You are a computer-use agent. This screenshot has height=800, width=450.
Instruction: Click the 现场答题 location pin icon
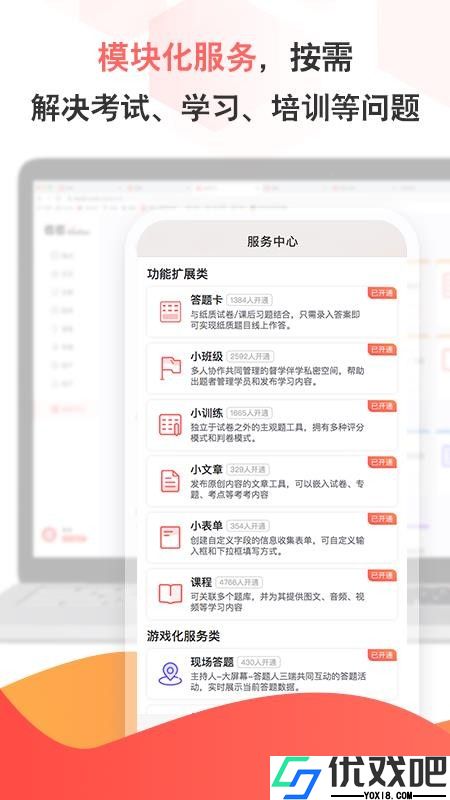coord(170,674)
